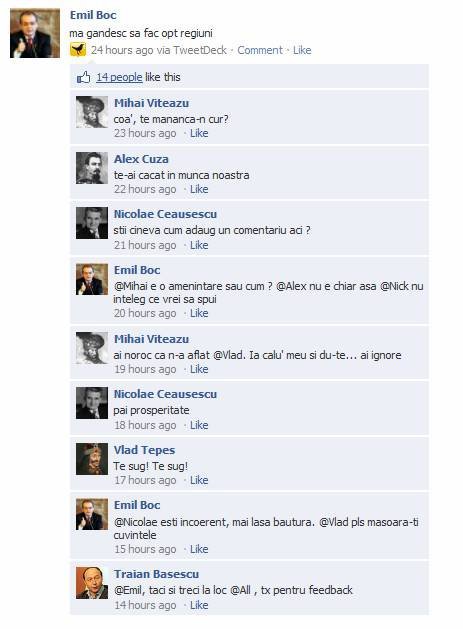Open the 14 people likes list
463x629 pixels.
[119, 77]
